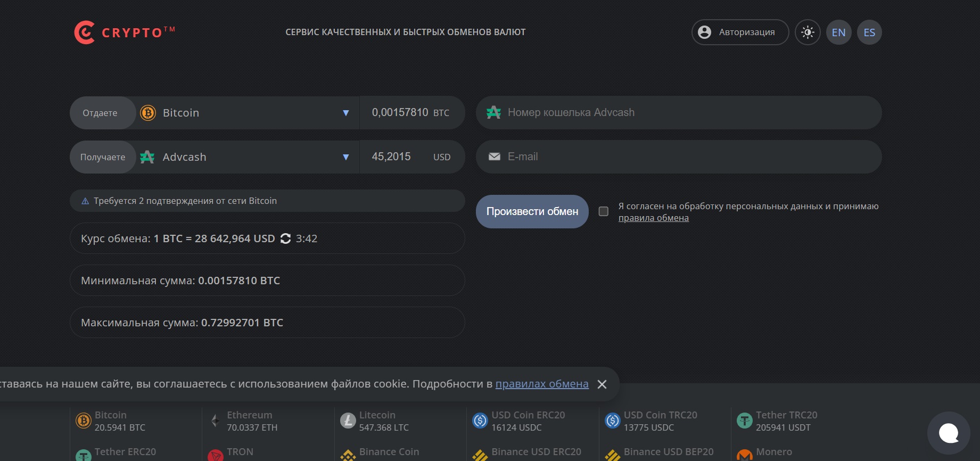Click the Bitcoin reserve icon

point(84,421)
